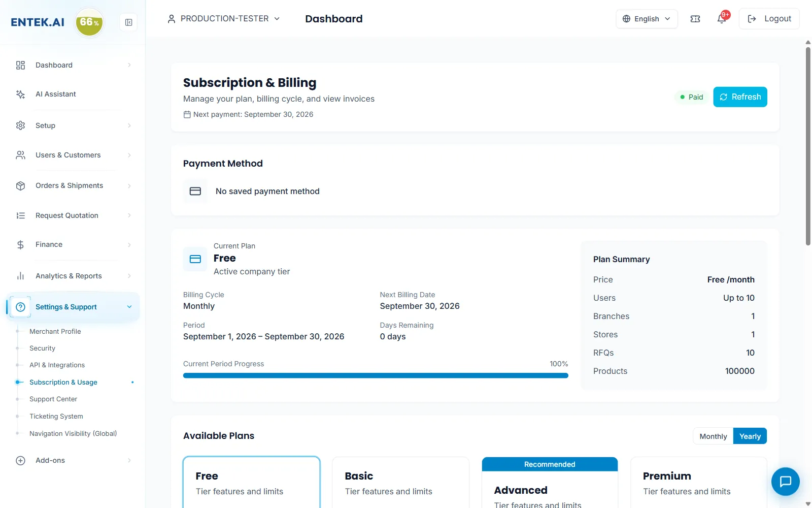The image size is (812, 508).
Task: Expand the Add-ons menu chevron
Action: 129,461
